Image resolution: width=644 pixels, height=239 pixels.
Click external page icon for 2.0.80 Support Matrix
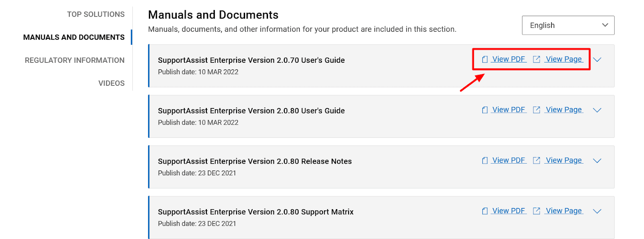pos(537,211)
